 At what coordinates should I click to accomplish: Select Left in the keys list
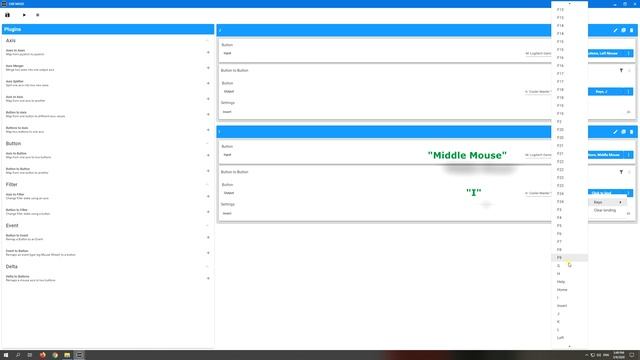pos(569,338)
